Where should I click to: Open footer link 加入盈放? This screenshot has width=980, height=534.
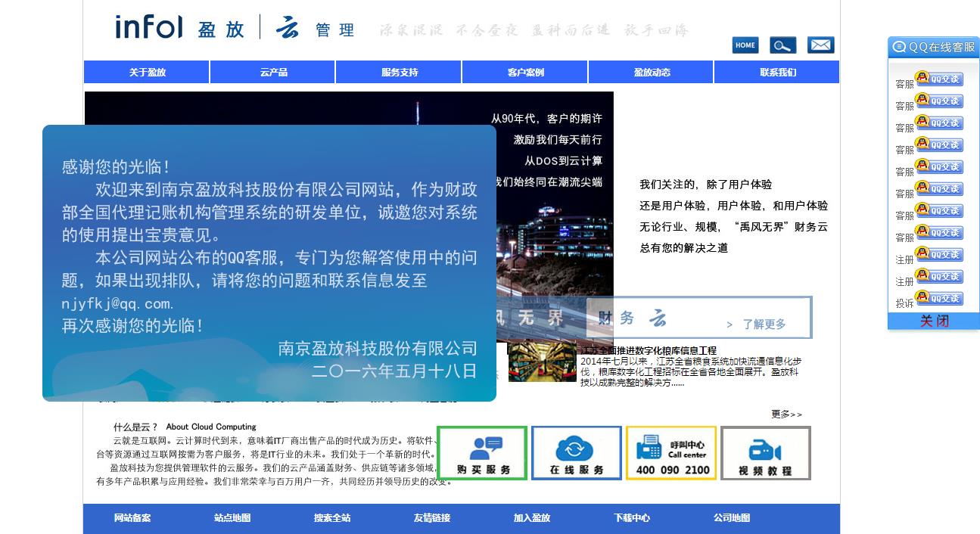pyautogui.click(x=532, y=518)
